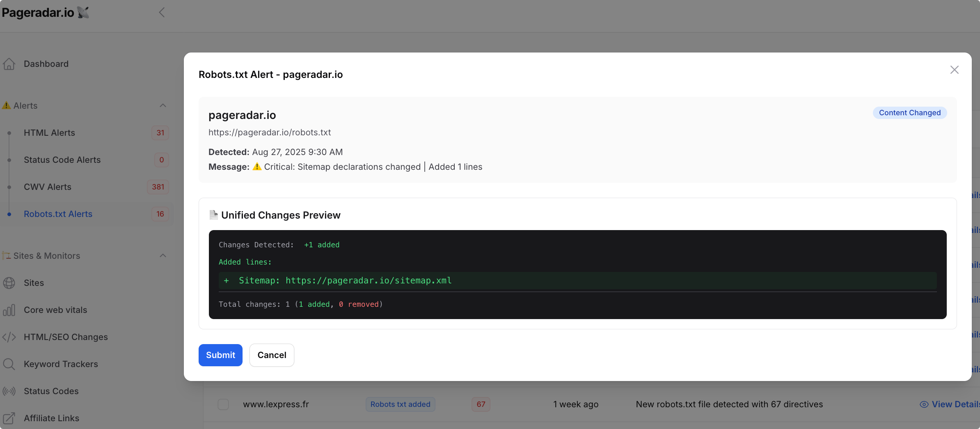Click the 1 week ago timestamp
The width and height of the screenshot is (980, 429).
(x=576, y=404)
